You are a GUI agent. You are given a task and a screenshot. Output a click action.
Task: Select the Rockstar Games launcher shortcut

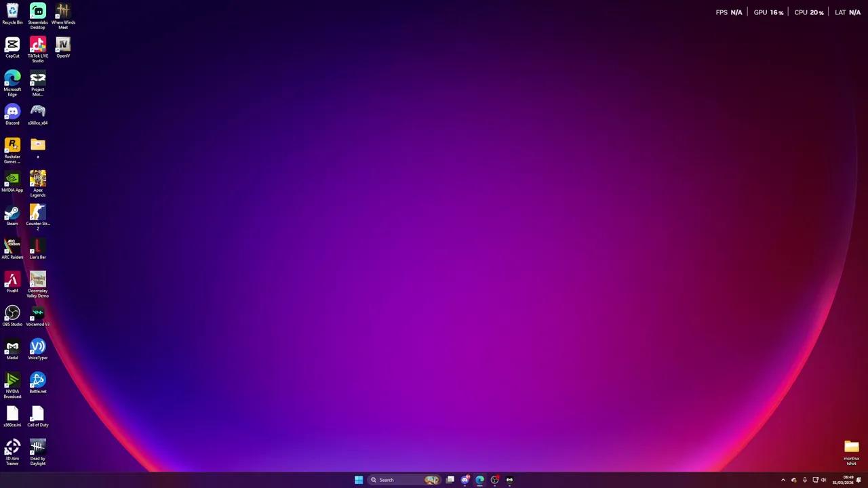pyautogui.click(x=12, y=150)
